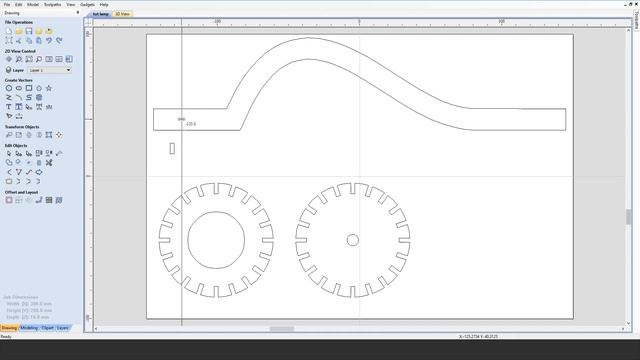
Task: Open an existing file icon
Action: [x=19, y=31]
